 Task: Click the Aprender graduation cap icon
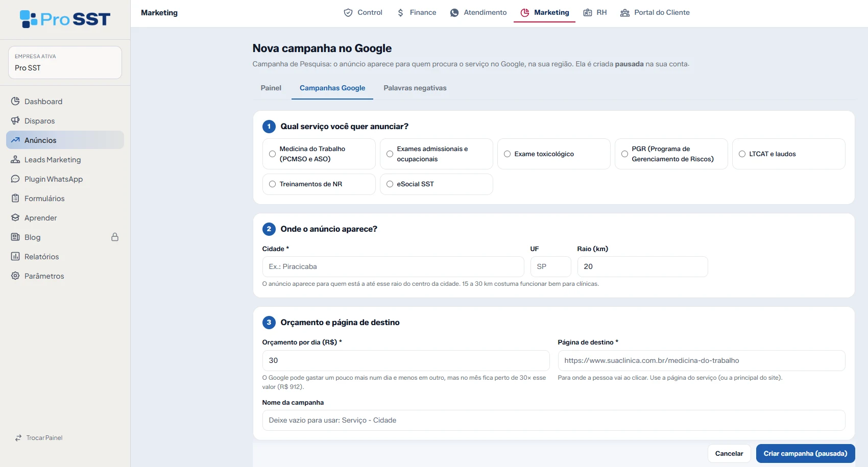[x=15, y=217]
